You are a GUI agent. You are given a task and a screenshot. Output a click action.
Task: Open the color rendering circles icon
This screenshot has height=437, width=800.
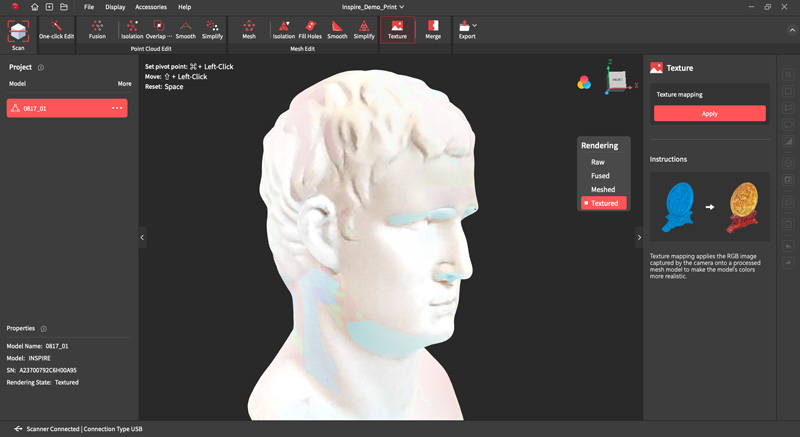tap(584, 82)
